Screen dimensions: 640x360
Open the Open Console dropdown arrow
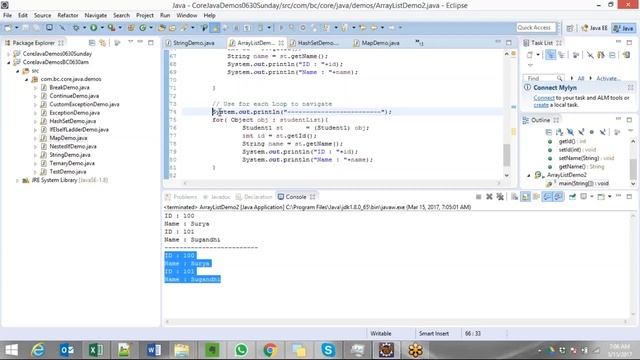[x=609, y=197]
